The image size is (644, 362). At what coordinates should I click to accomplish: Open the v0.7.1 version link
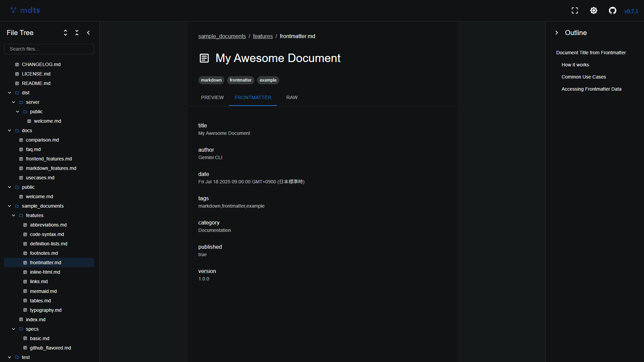click(631, 11)
